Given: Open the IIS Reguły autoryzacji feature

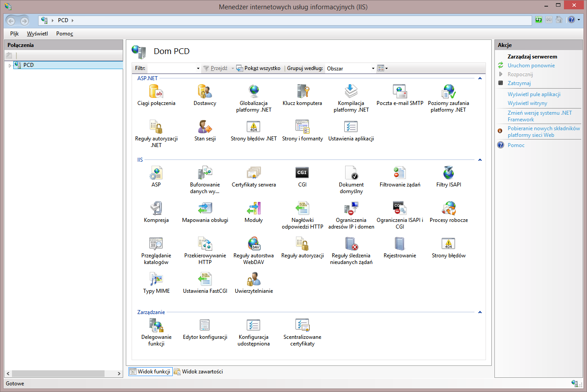Looking at the screenshot, I should pos(303,248).
